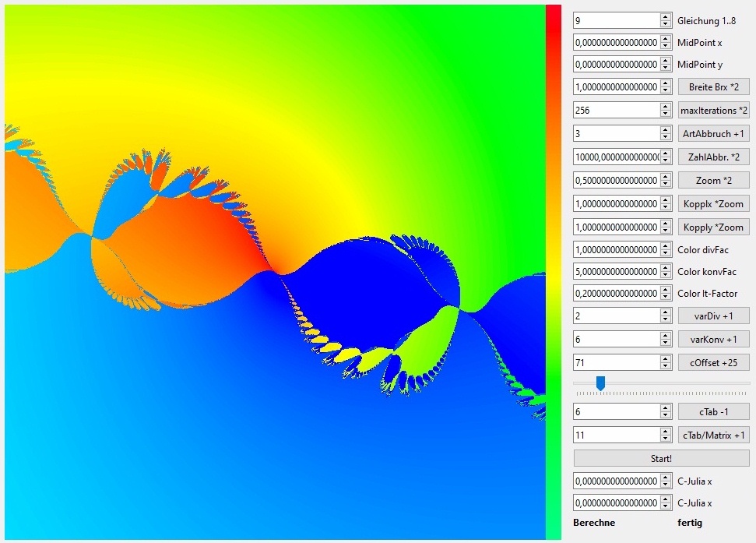This screenshot has height=543, width=756.
Task: Click the cTab/Matrix spinner arrows
Action: (666, 435)
